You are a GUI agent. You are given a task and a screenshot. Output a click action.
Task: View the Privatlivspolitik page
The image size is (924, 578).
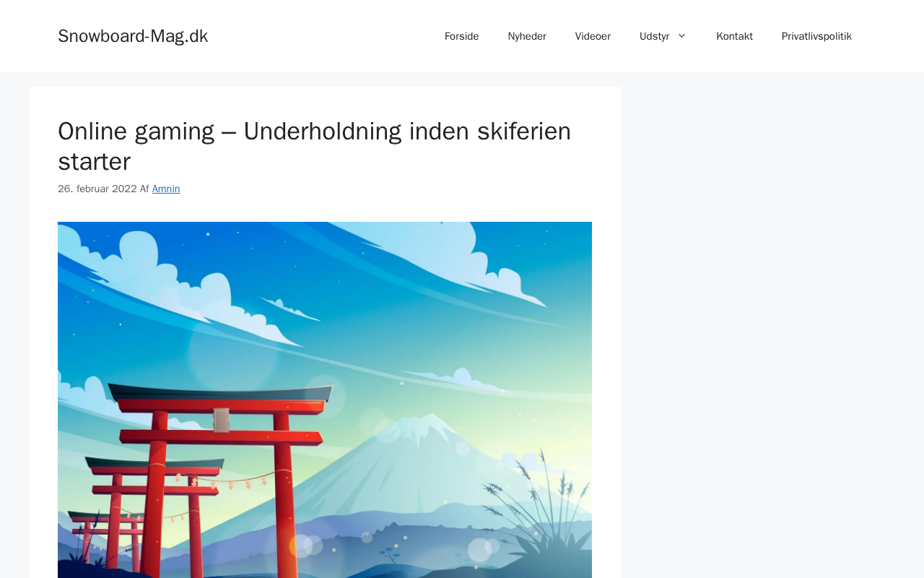816,36
